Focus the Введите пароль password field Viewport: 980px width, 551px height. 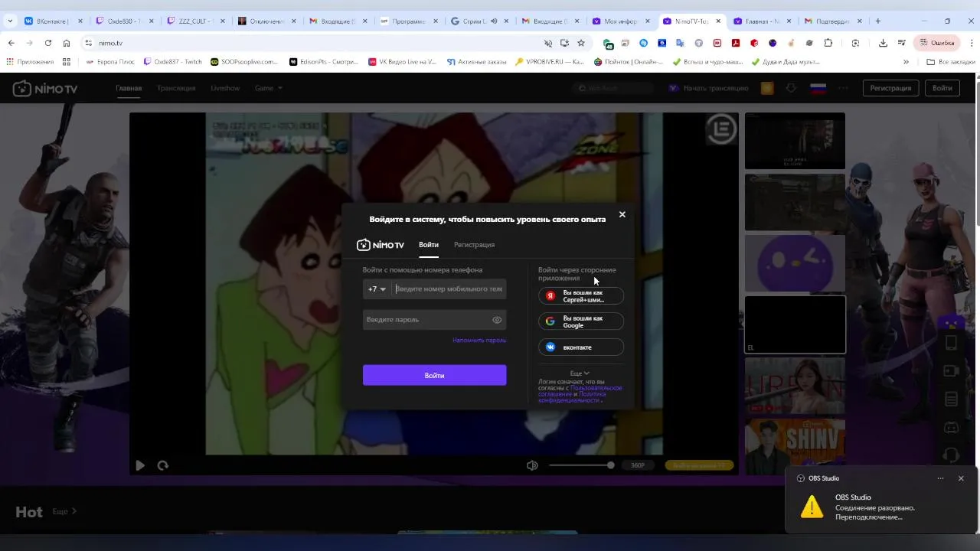(x=427, y=320)
